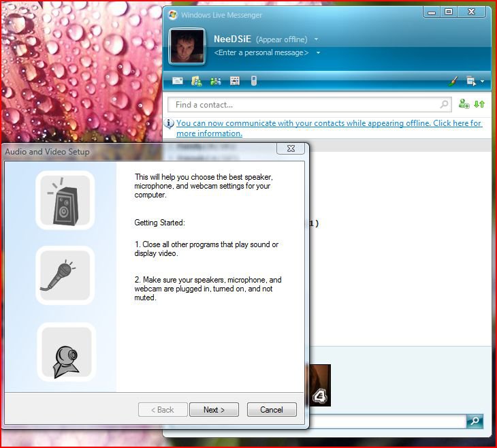Click the group contacts icon in Messenger toolbar
The image size is (497, 448).
pos(216,82)
